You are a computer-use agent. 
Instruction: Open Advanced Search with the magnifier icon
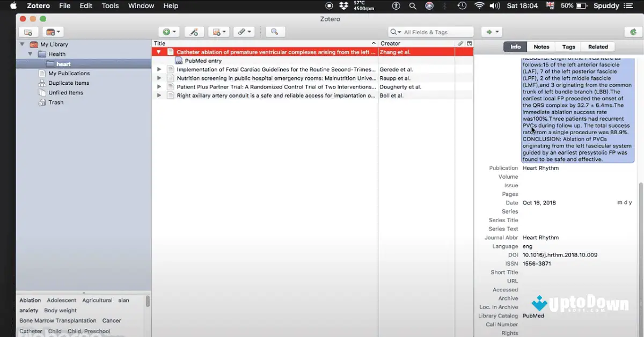[275, 32]
